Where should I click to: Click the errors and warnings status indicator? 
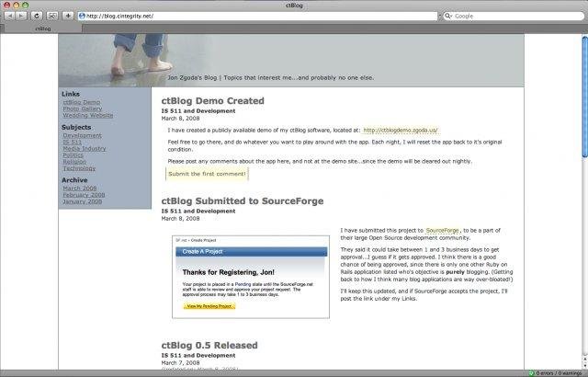pyautogui.click(x=555, y=373)
